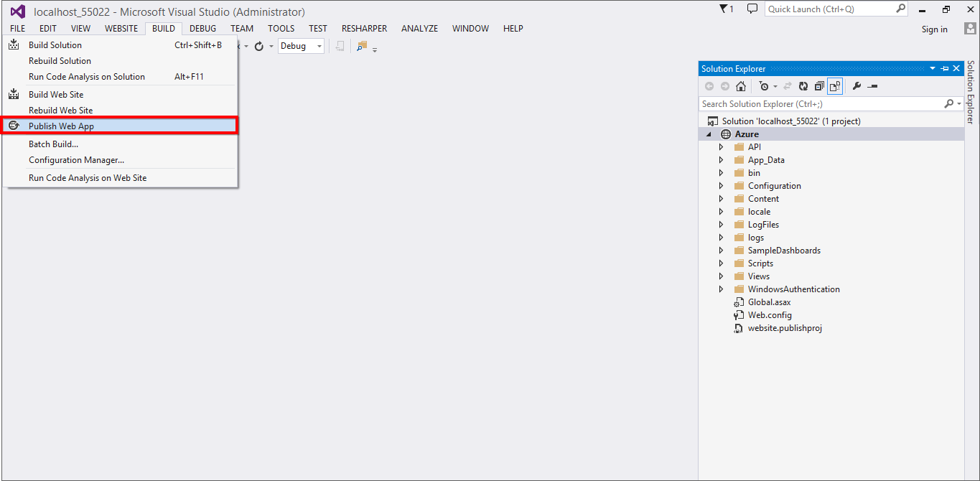Refresh the Solution Explorer tree
The width and height of the screenshot is (980, 481).
803,86
